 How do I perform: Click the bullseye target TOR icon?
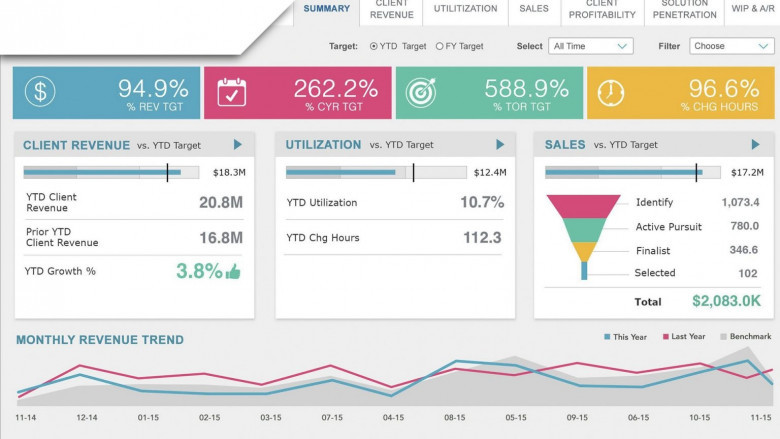point(420,92)
